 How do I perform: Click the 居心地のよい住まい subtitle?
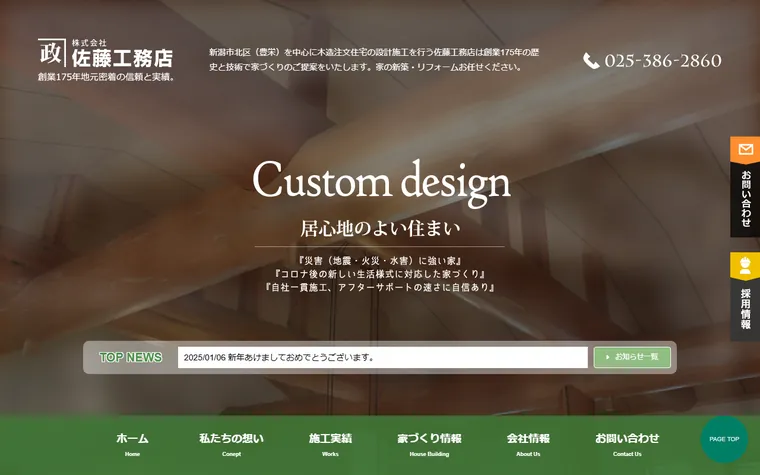380,228
